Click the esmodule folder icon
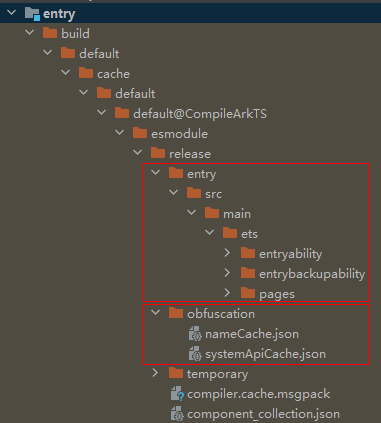The height and width of the screenshot is (423, 381). coord(140,133)
